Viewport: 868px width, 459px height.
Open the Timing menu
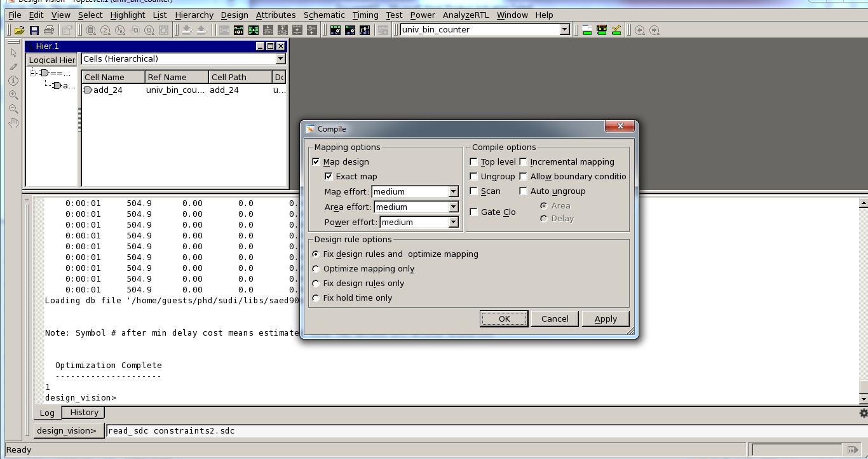tap(365, 15)
